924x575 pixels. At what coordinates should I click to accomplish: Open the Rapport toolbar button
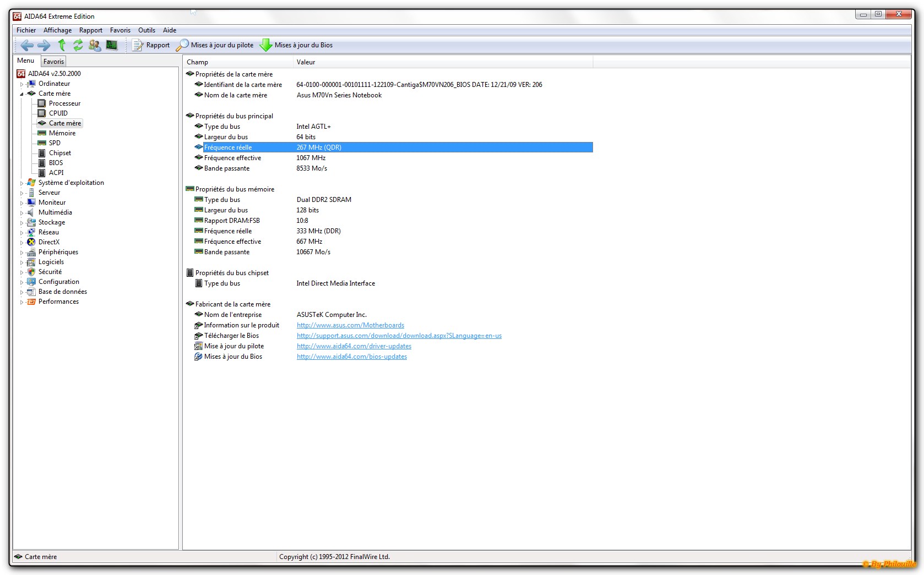(x=151, y=45)
